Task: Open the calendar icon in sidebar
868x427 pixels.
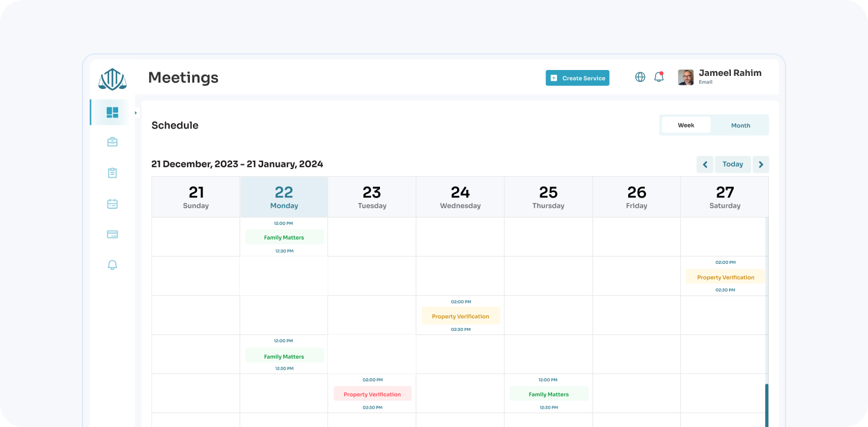Action: click(112, 204)
